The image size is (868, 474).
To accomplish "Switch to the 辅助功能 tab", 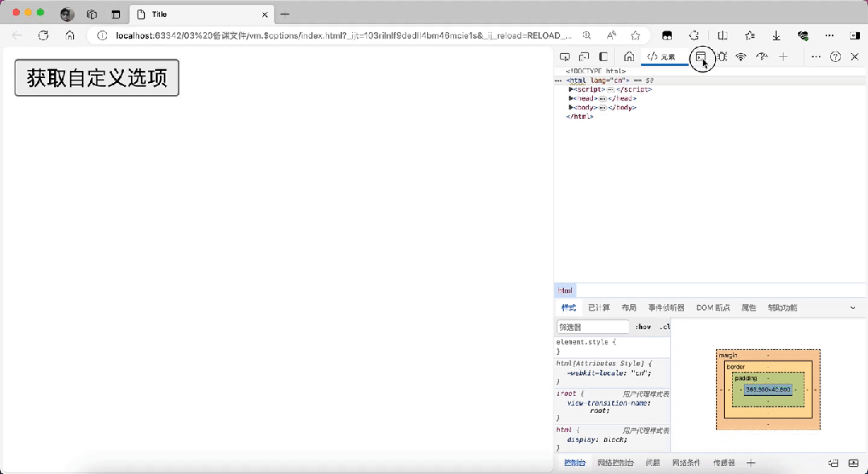I will click(x=782, y=308).
